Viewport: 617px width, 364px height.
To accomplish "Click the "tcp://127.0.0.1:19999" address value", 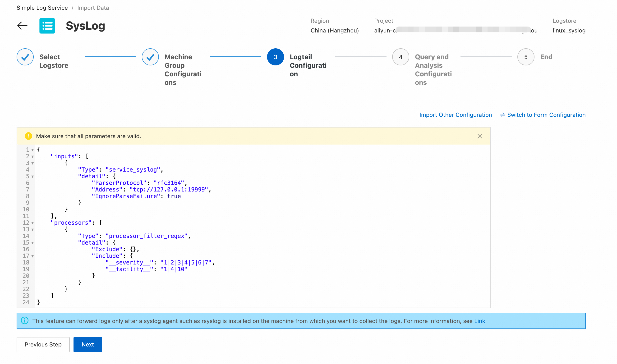I will point(169,189).
